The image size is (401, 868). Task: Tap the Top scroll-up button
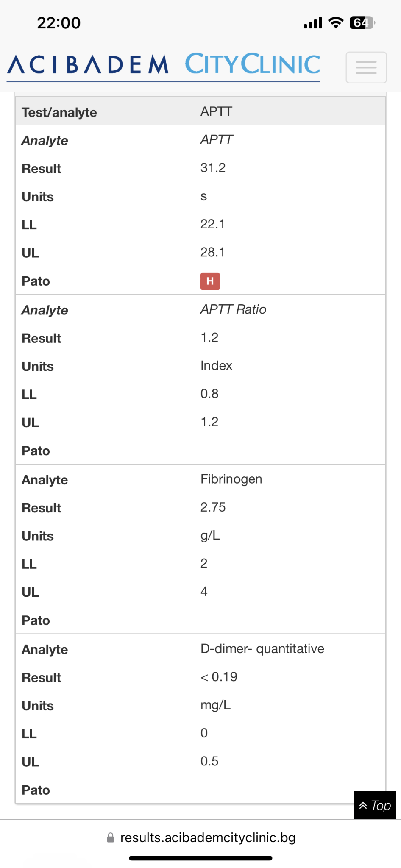(x=375, y=805)
